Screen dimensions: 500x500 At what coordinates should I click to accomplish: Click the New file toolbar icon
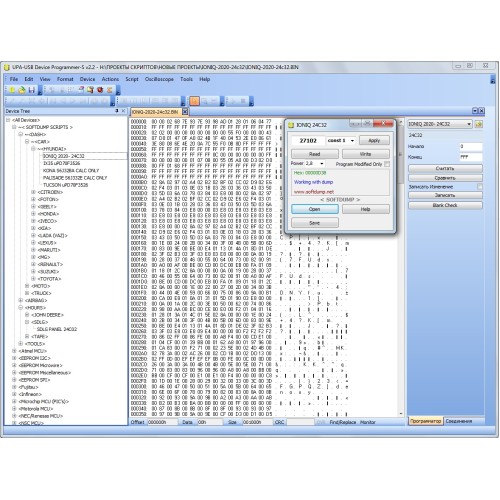coord(12,90)
